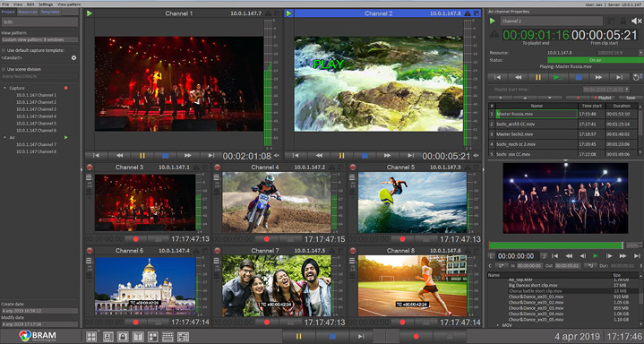The height and width of the screenshot is (344, 644).
Task: Start recording on Channel 4
Action: click(267, 239)
